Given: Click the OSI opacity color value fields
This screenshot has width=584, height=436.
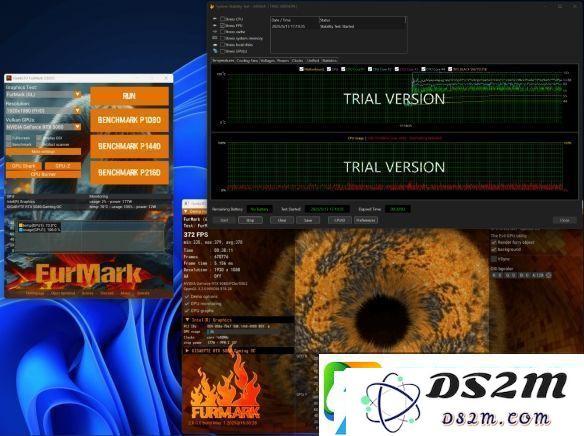Looking at the screenshot, I should point(518,275).
